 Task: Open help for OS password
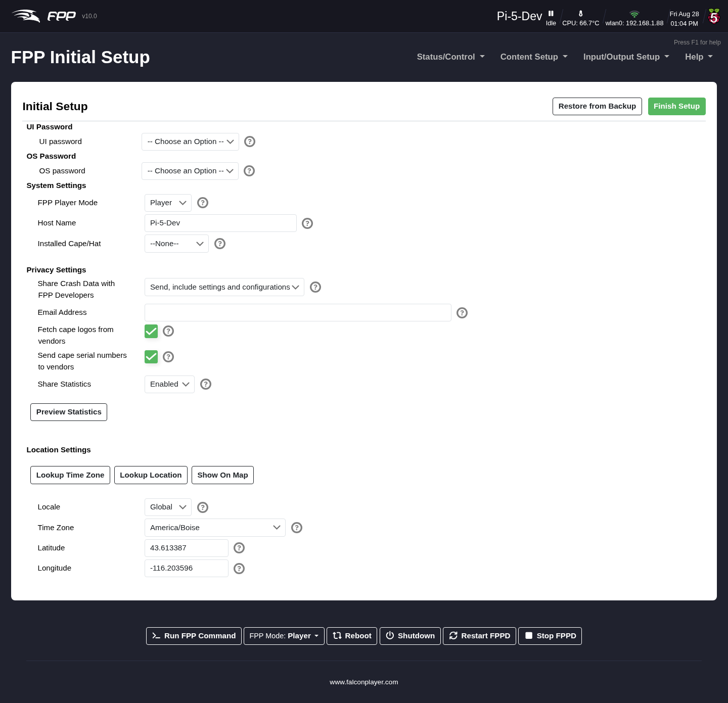[x=249, y=171]
